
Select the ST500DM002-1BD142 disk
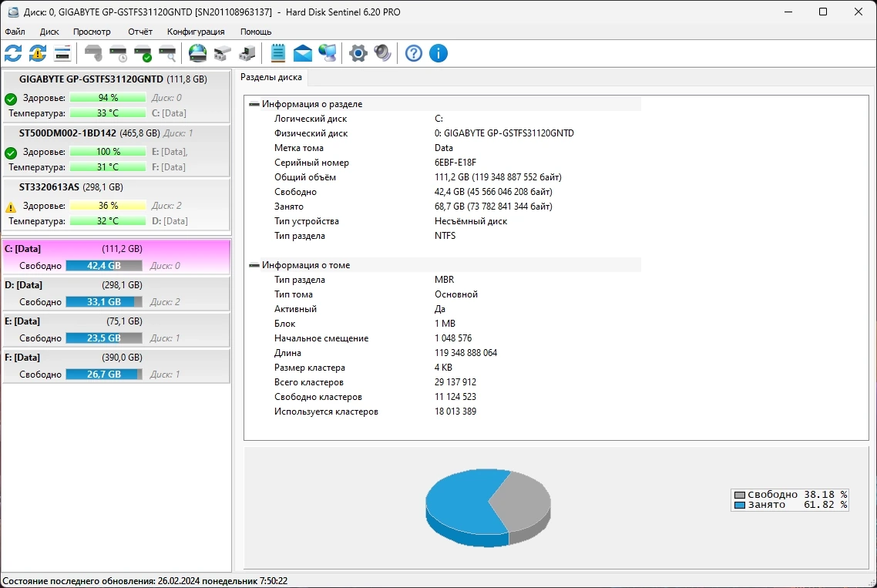[116, 150]
